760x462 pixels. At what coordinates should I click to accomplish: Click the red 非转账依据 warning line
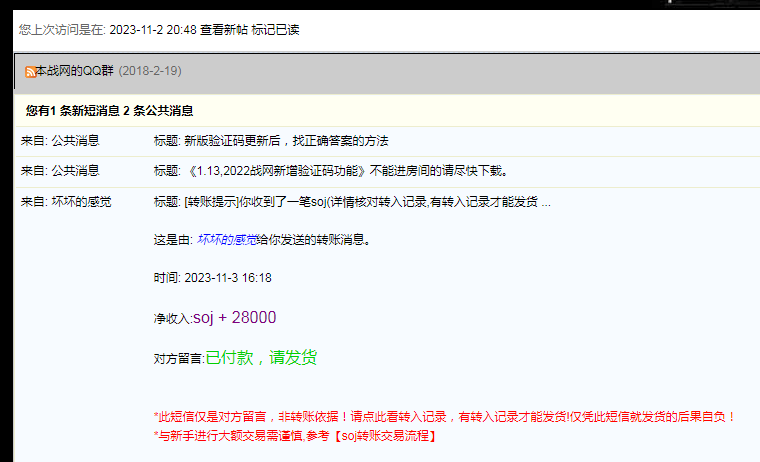[444, 416]
